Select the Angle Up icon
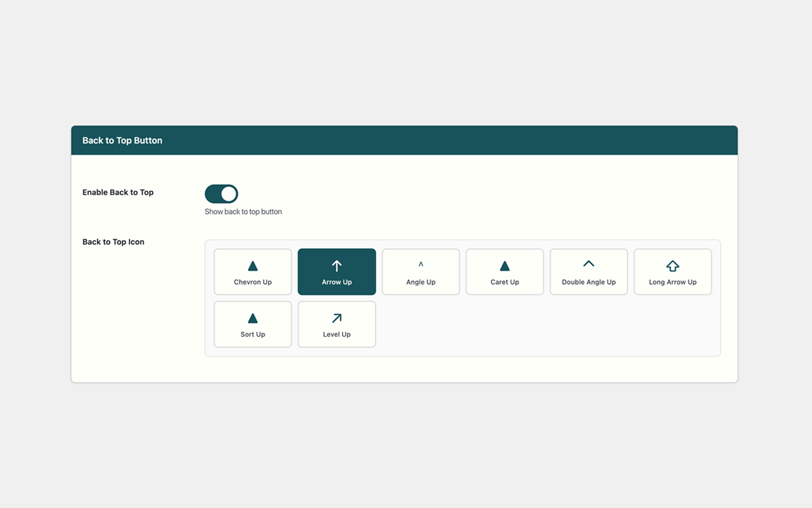This screenshot has width=812, height=508. [x=421, y=265]
